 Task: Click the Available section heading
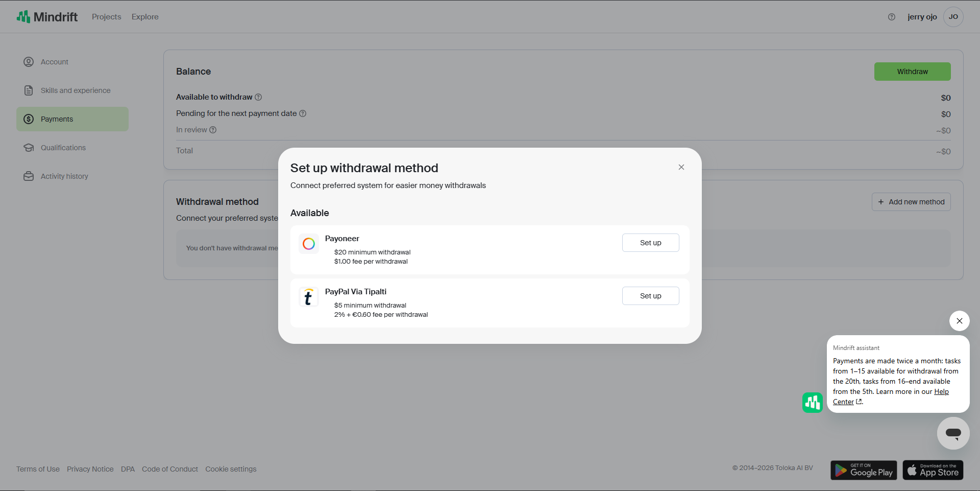[x=310, y=213]
